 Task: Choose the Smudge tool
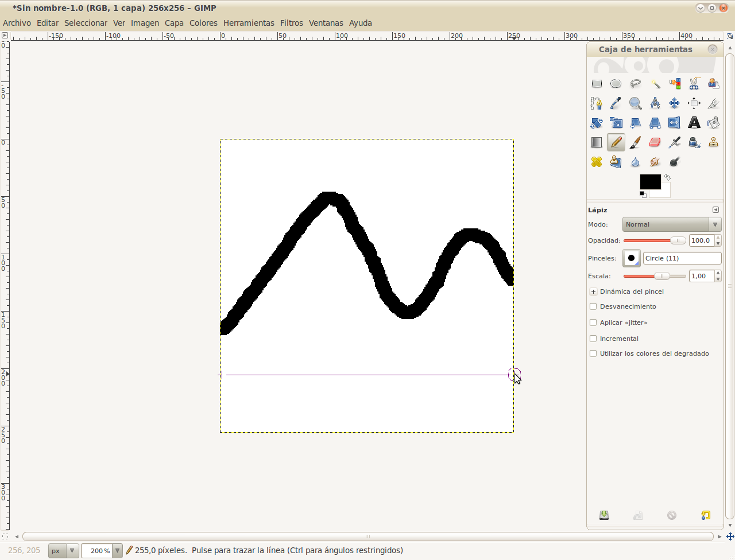[x=655, y=162]
